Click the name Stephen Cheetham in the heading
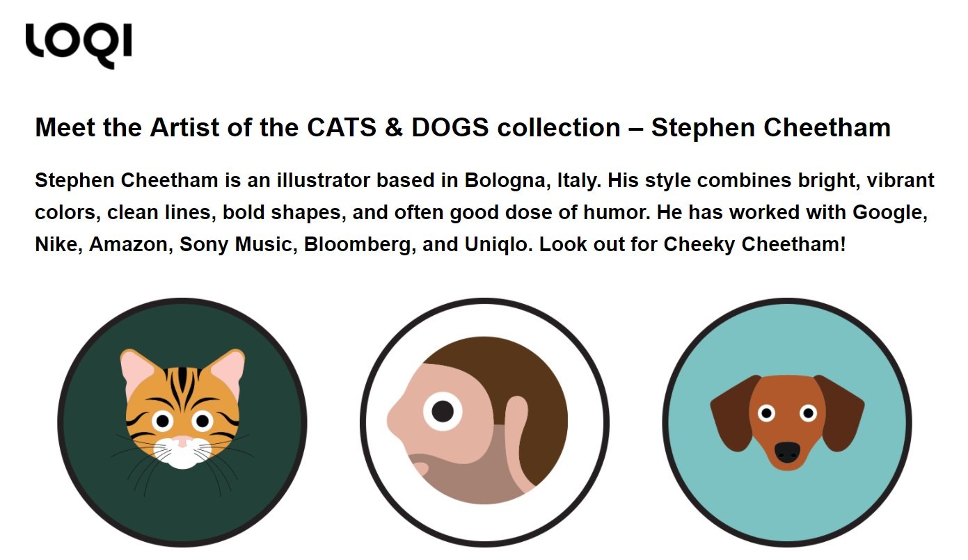This screenshot has height=560, width=968. coord(771,128)
